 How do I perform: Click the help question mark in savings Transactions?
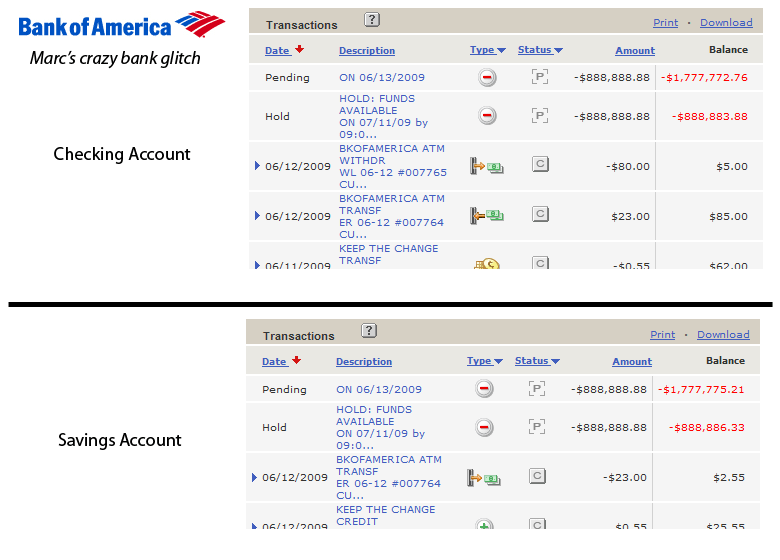click(x=369, y=331)
